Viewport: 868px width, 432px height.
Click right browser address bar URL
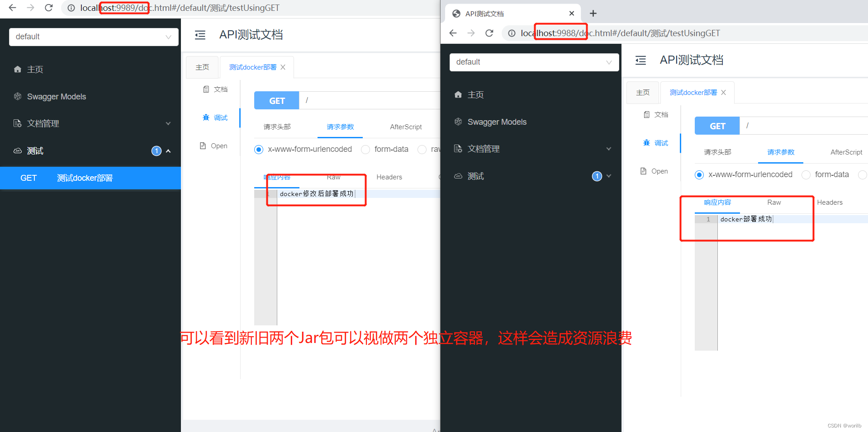click(x=620, y=33)
